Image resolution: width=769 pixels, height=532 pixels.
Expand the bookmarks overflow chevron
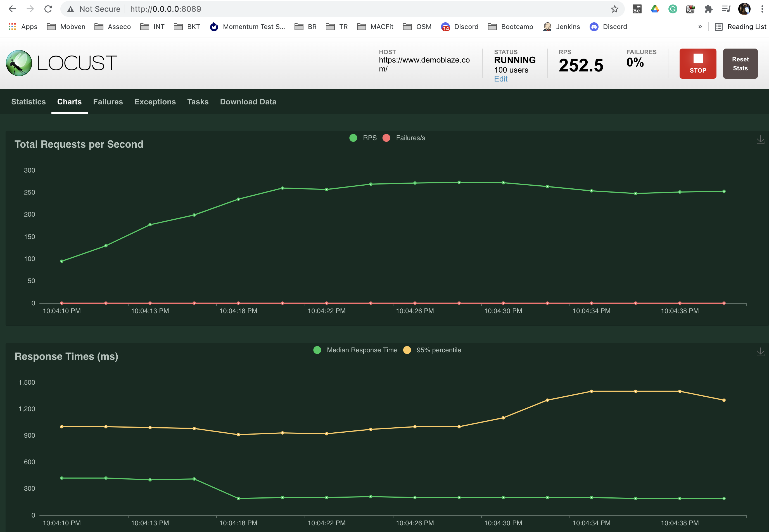[700, 27]
